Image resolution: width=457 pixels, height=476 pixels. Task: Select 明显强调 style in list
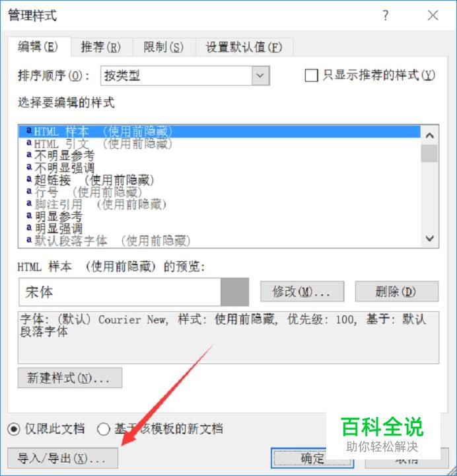219,228
